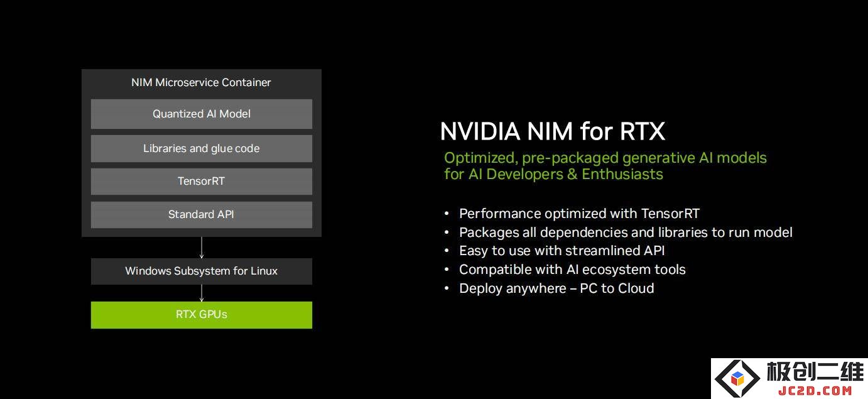Click bullet "Easy to use with streamlined API"
This screenshot has height=399, width=868.
561,251
